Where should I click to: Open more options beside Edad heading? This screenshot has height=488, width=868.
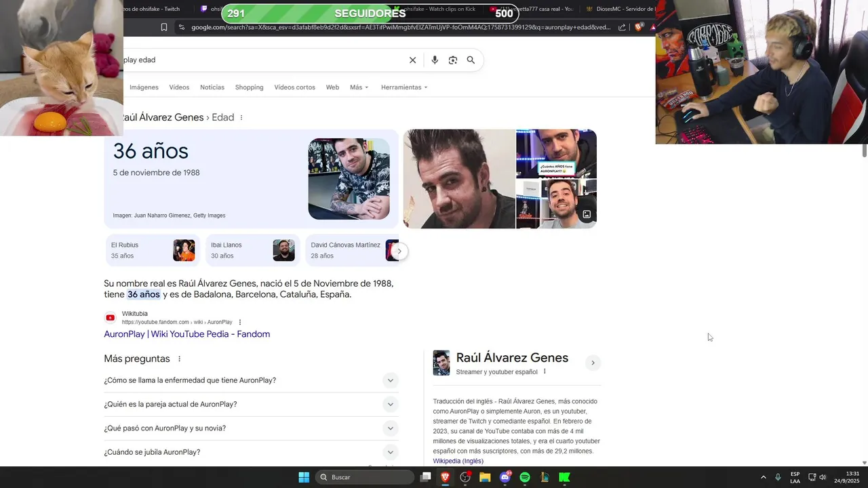click(241, 117)
